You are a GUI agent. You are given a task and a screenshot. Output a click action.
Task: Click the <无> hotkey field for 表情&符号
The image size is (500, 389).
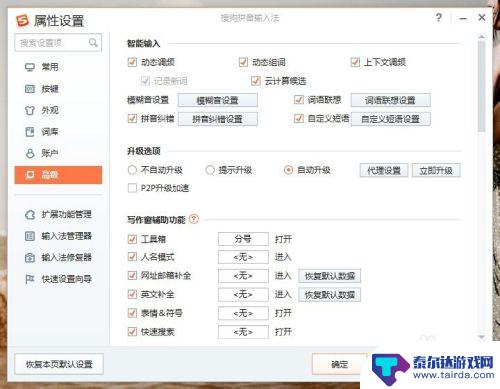pyautogui.click(x=243, y=313)
